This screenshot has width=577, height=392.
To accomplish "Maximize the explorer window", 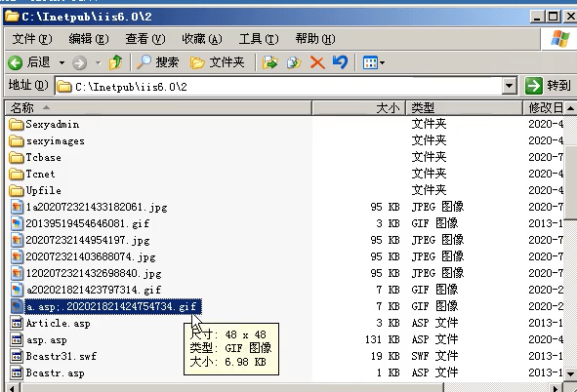I will tap(554, 17).
